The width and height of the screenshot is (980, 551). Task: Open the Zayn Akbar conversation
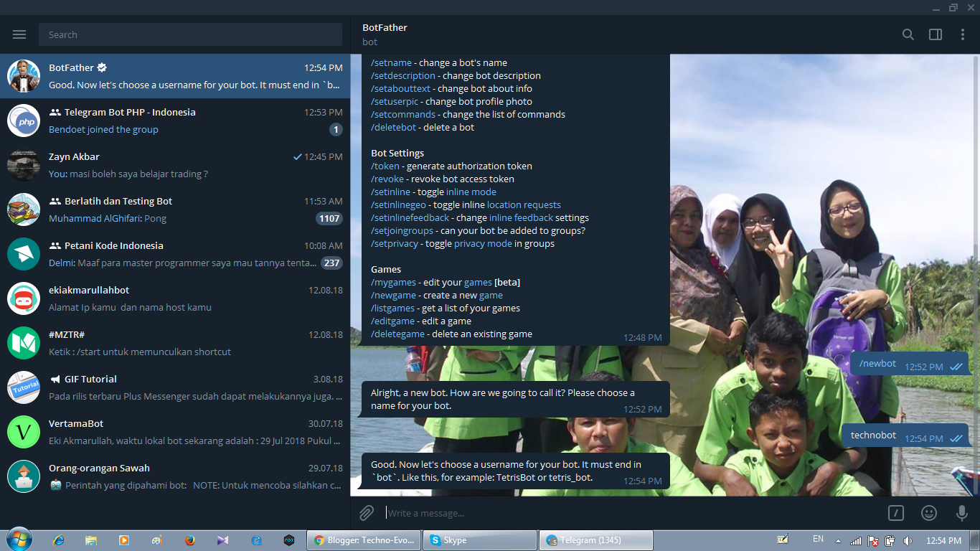(x=175, y=165)
